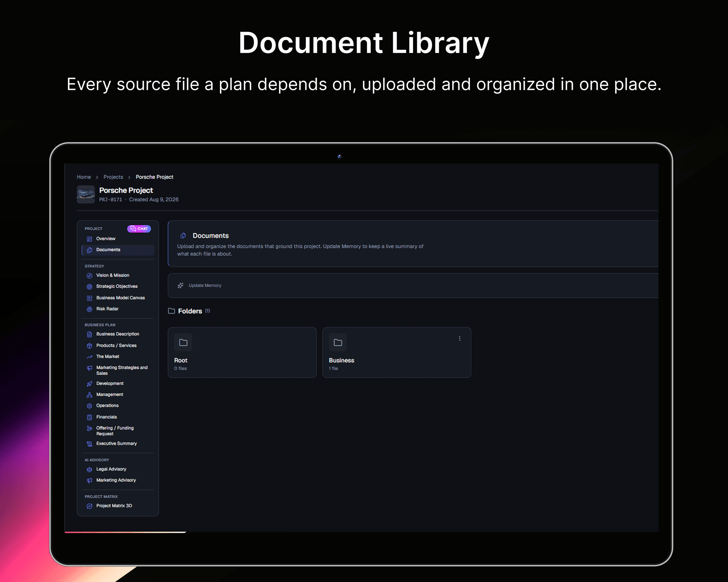Open the Business Description section

(x=118, y=334)
